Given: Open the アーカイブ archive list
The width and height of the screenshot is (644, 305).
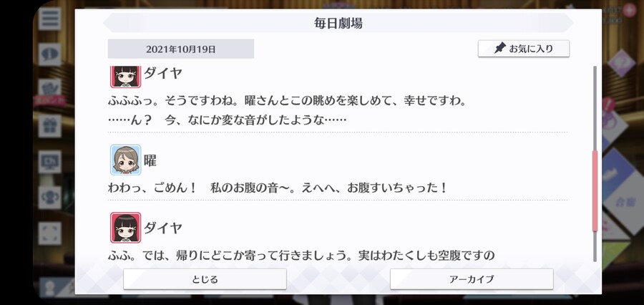Looking at the screenshot, I should pos(472,279).
